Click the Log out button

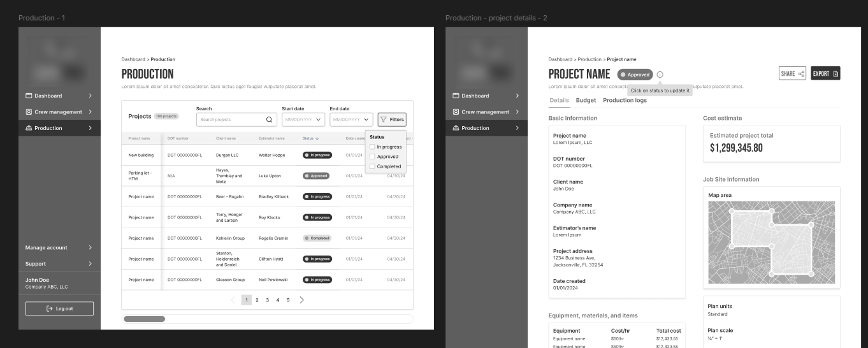pos(59,308)
